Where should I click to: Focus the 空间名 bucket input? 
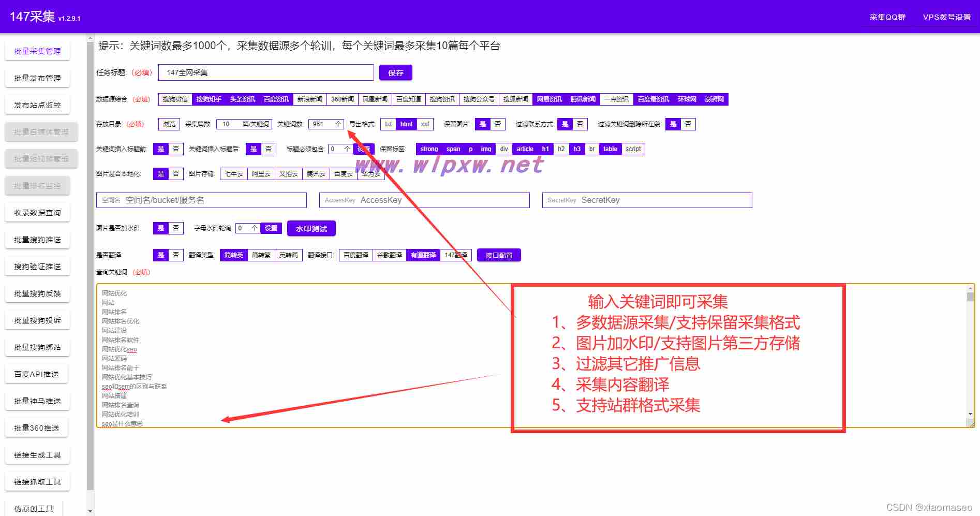pos(201,200)
